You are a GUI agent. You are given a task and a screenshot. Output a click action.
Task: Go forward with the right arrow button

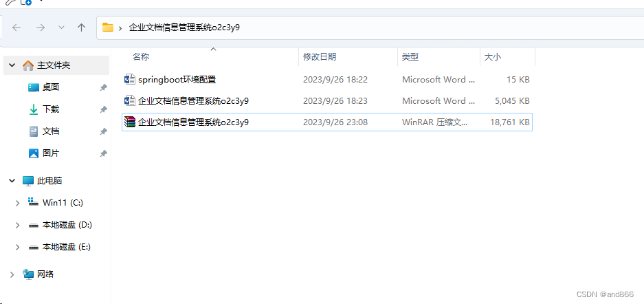point(41,28)
